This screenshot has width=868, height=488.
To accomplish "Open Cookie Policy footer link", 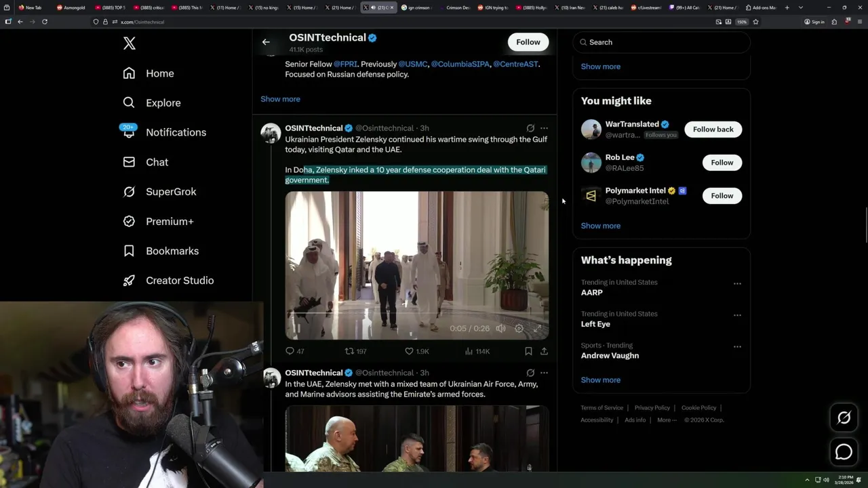I will pos(698,408).
